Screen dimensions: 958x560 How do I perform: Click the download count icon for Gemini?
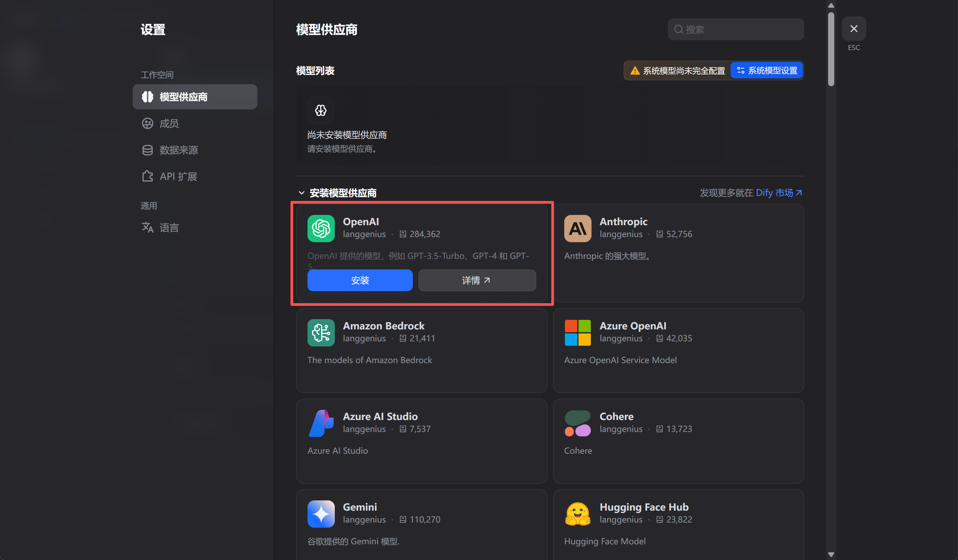click(x=403, y=519)
